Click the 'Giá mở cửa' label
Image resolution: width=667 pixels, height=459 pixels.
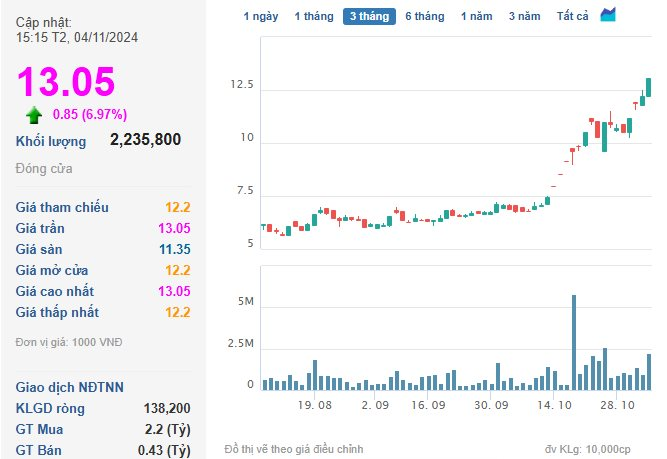52,270
